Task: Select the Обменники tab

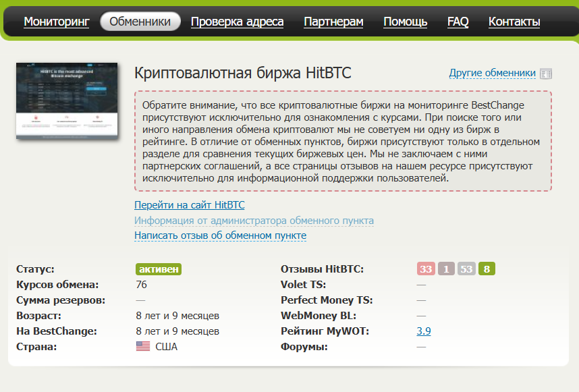Action: 140,22
